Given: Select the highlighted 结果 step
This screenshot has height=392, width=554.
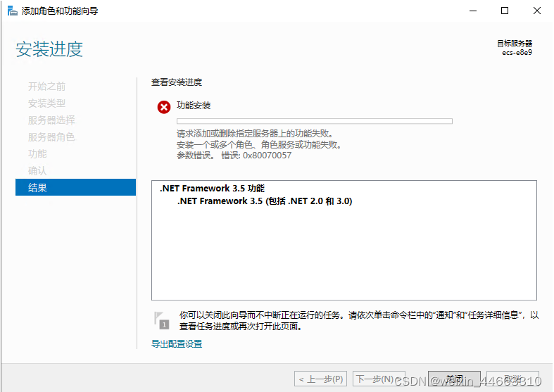Looking at the screenshot, I should 75,187.
